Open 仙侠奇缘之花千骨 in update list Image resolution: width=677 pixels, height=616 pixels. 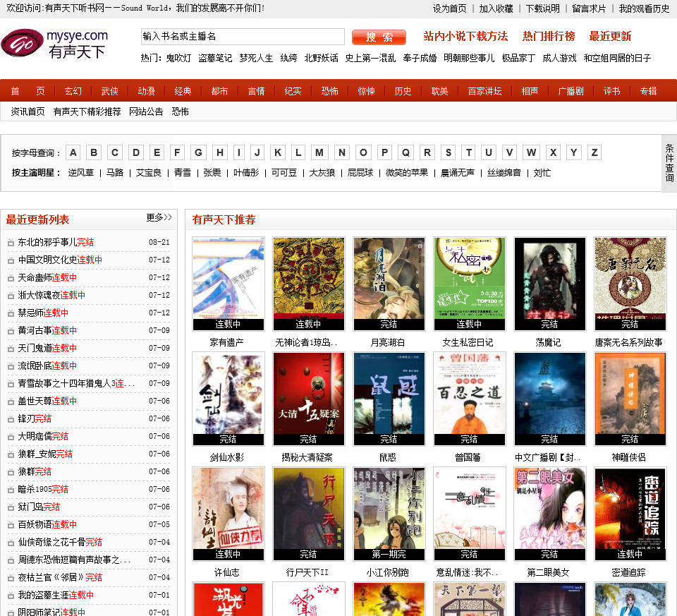(51, 542)
